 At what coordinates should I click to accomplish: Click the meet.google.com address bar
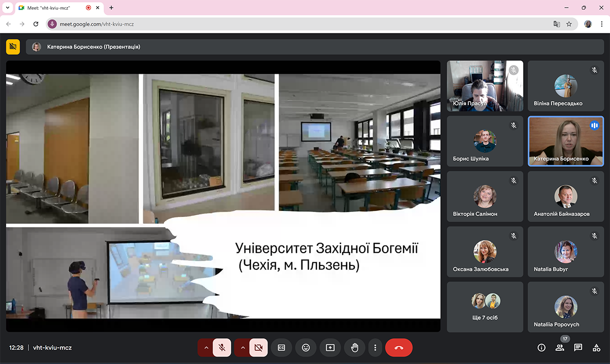coord(305,24)
